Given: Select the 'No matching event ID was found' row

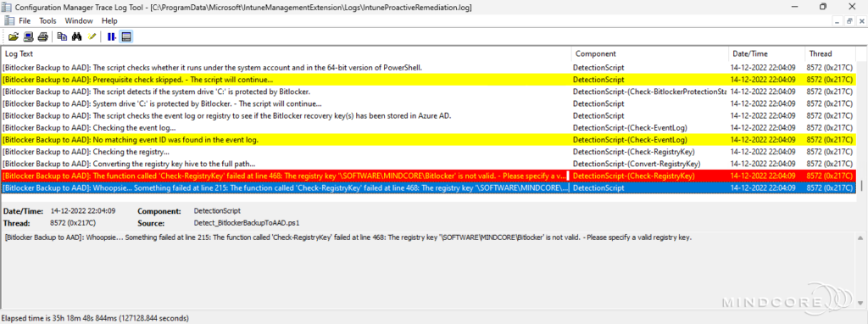Looking at the screenshot, I should (428, 140).
